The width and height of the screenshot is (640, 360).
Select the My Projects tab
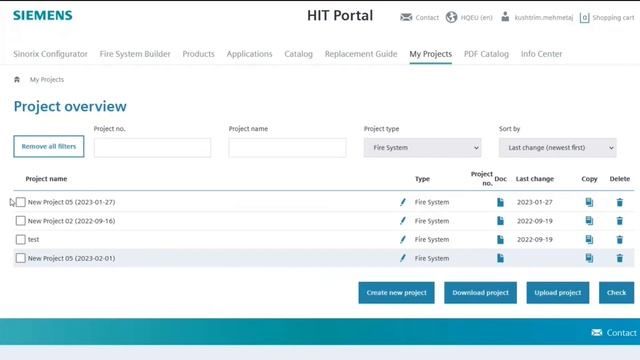[x=431, y=54]
